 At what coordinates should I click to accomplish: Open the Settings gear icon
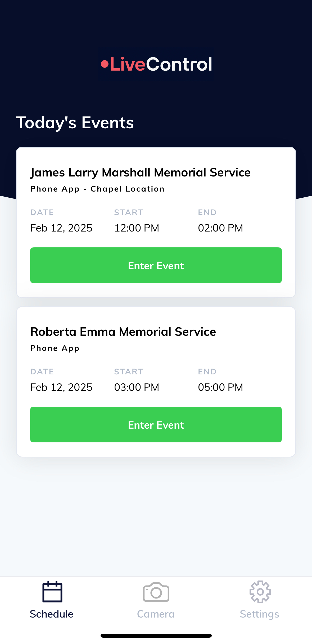(260, 592)
